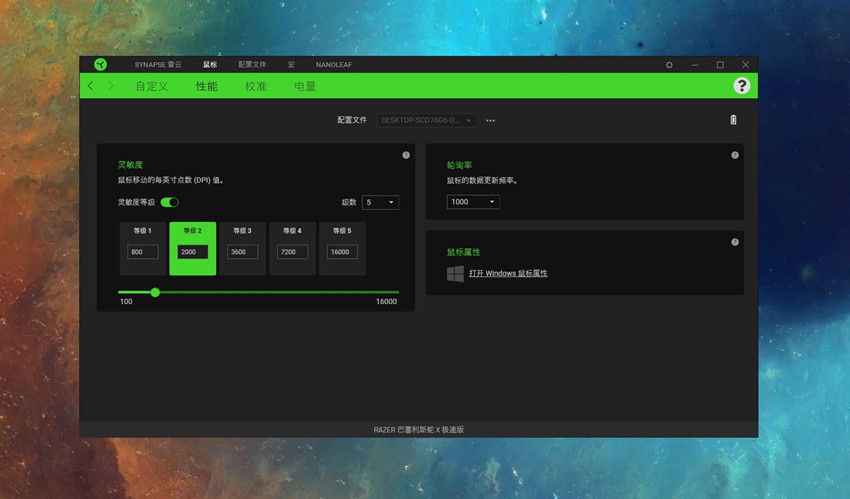Screen dimensions: 850x499
Task: Click the Razer logo icon
Action: coord(100,64)
